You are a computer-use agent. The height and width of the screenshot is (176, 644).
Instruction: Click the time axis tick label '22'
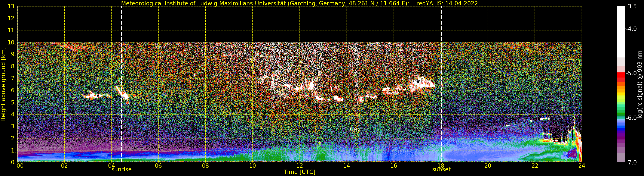(535, 166)
